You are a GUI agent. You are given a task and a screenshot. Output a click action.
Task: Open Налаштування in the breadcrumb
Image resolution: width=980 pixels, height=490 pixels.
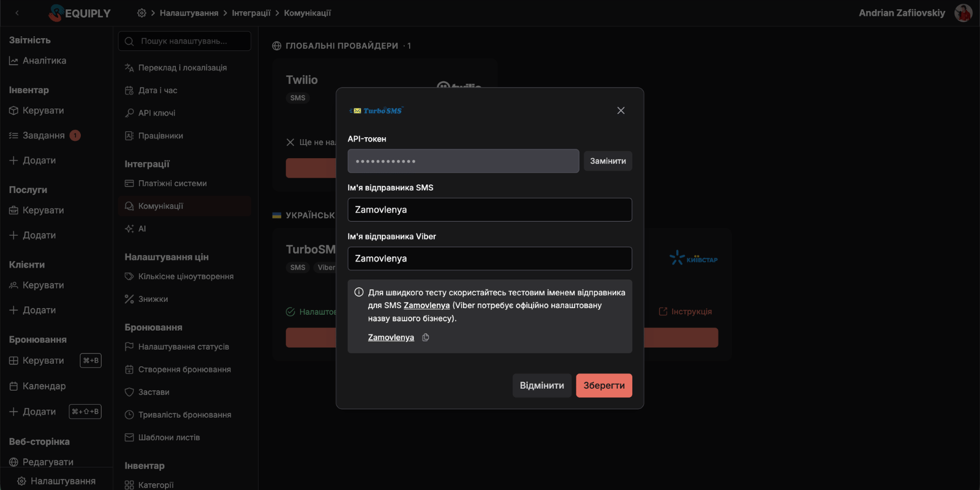pos(189,13)
